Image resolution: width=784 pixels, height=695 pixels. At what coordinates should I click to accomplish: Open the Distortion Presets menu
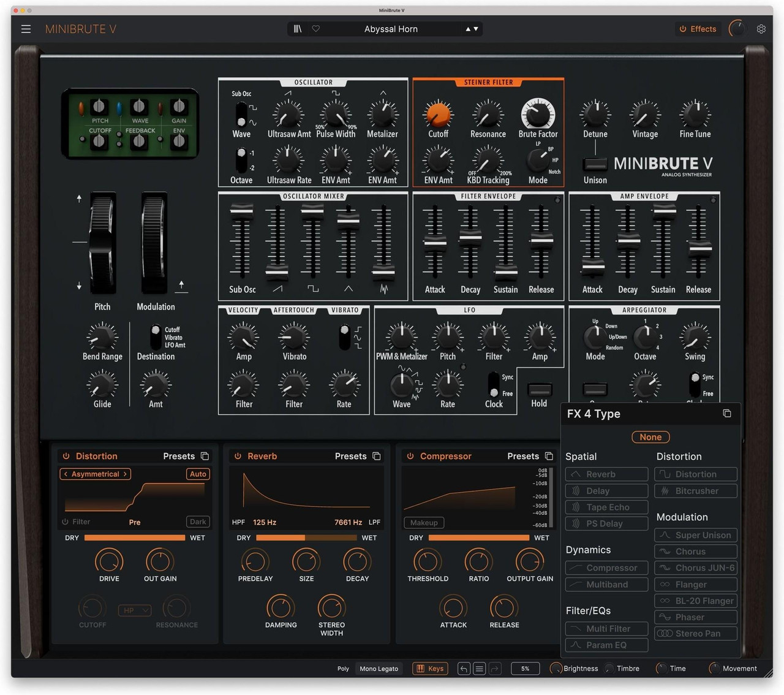tap(179, 456)
